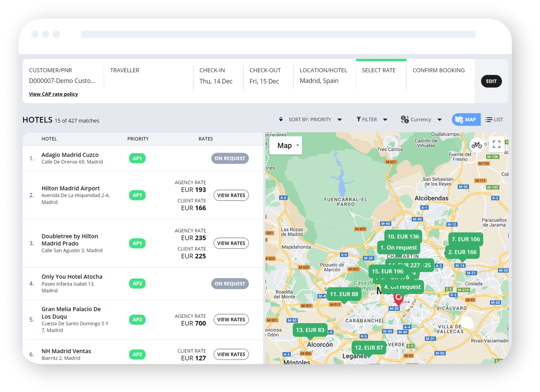Click the sort arrows icon beside Sort By

[281, 119]
